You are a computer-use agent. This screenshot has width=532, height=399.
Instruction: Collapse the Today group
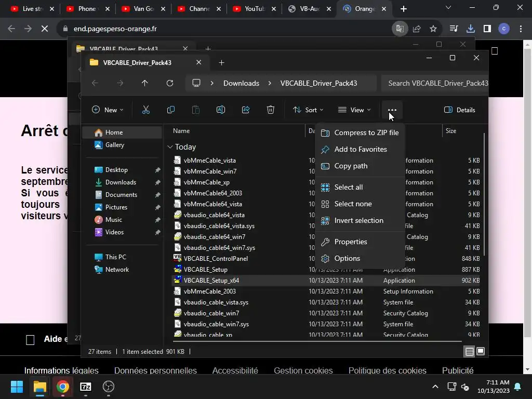coord(170,147)
